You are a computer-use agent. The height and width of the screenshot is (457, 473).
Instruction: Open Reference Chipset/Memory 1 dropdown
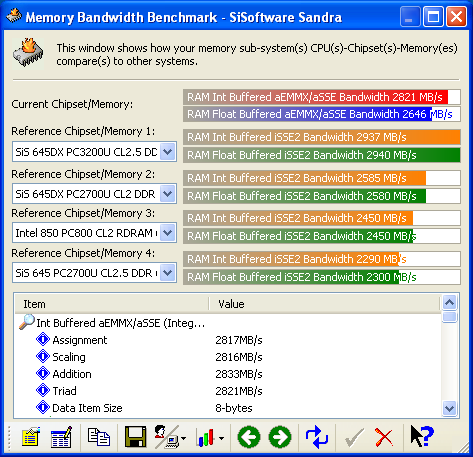pyautogui.click(x=168, y=152)
